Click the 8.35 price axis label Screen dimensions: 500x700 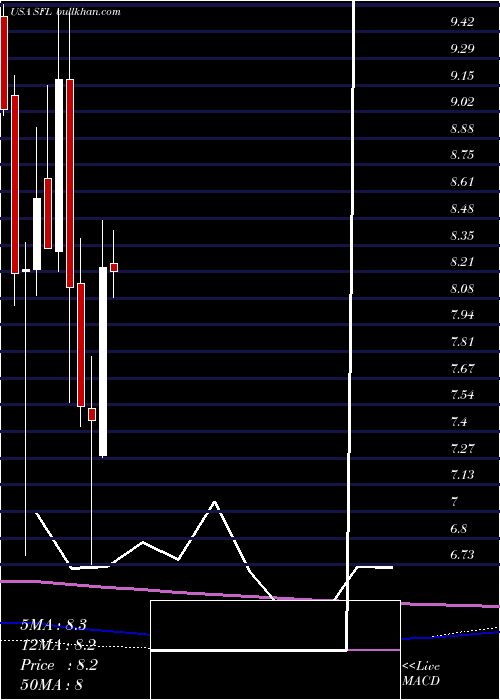coord(462,235)
